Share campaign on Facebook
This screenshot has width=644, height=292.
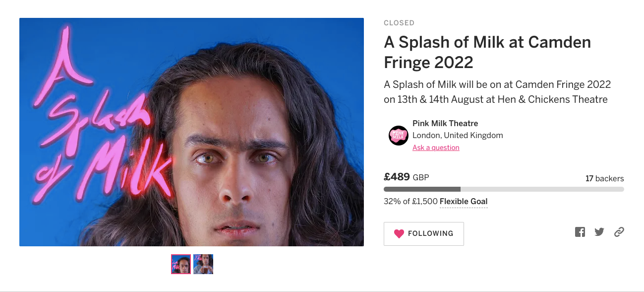coord(580,232)
